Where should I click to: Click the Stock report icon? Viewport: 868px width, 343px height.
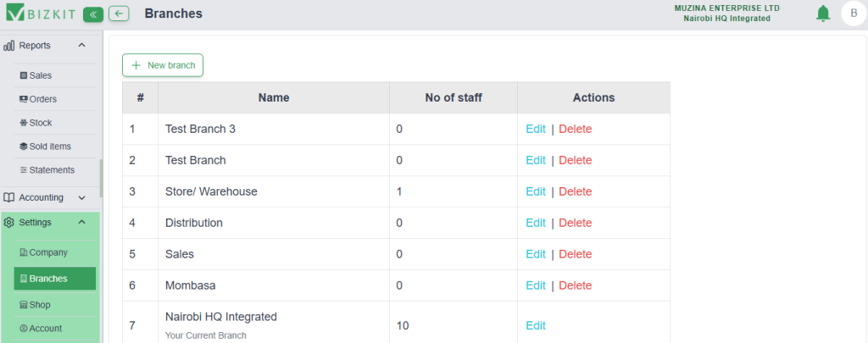pyautogui.click(x=23, y=123)
